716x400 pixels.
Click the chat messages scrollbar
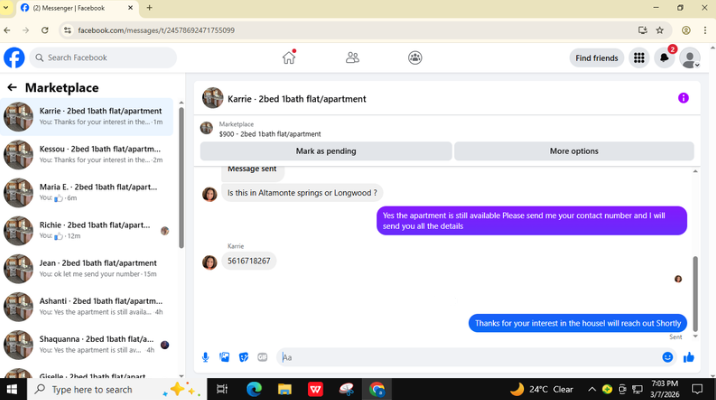695,293
